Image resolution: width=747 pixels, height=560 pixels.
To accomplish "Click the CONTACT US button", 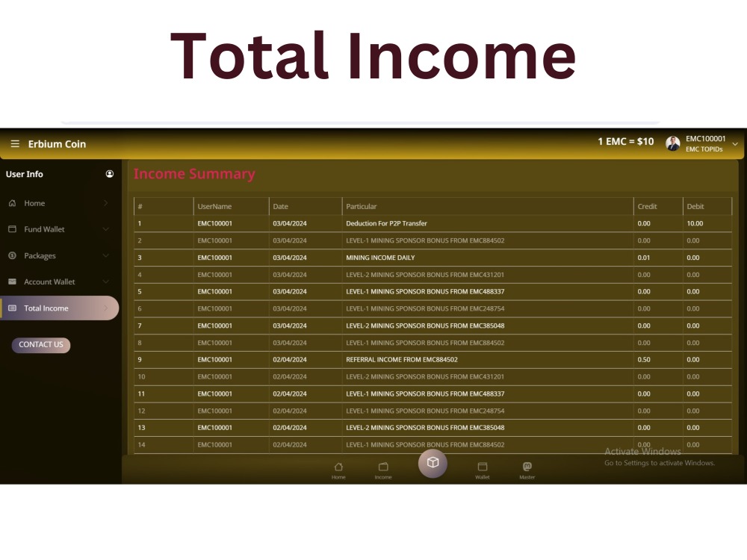I will (x=41, y=345).
